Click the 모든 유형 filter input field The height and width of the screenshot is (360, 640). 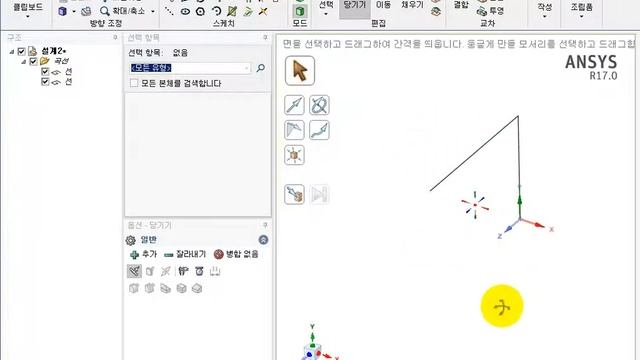coord(190,68)
